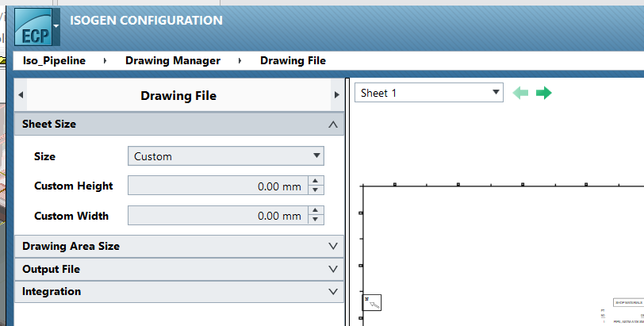This screenshot has width=644, height=326.
Task: Select Drawing Manager in the breadcrumb
Action: (173, 61)
